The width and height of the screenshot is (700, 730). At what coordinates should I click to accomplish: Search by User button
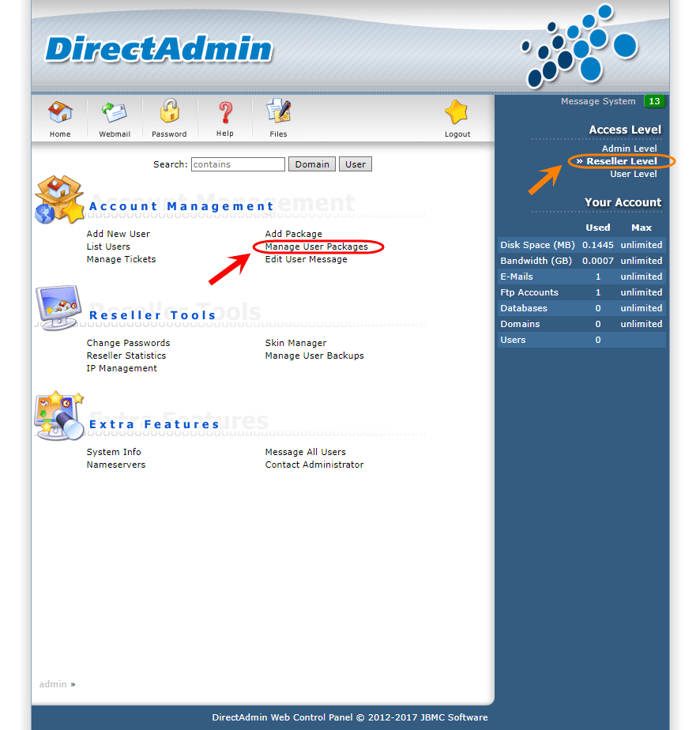click(355, 164)
